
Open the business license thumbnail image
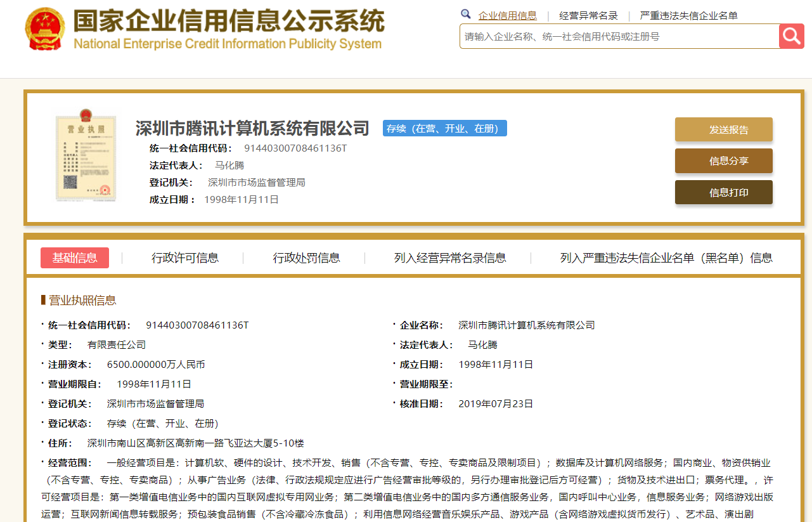[86, 155]
